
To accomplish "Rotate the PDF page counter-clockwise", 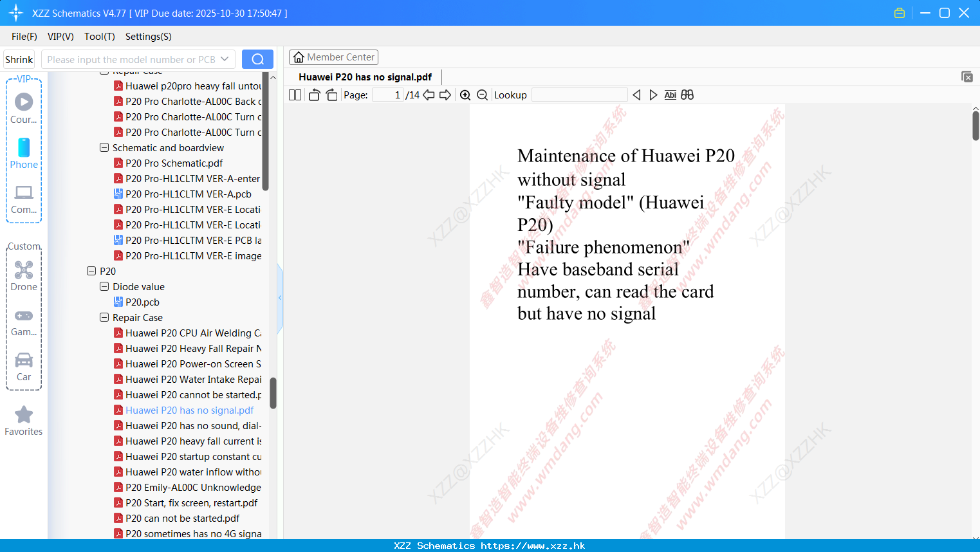I will pos(314,95).
